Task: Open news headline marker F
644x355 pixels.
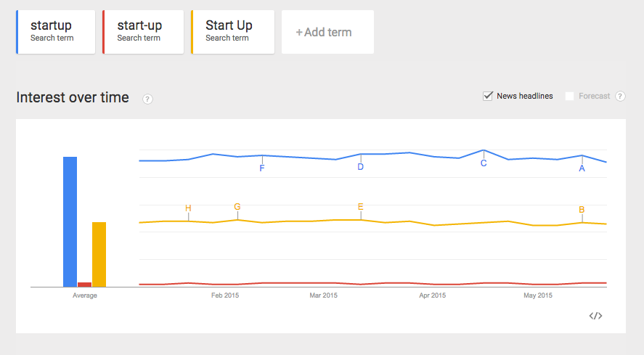Action: (x=262, y=168)
